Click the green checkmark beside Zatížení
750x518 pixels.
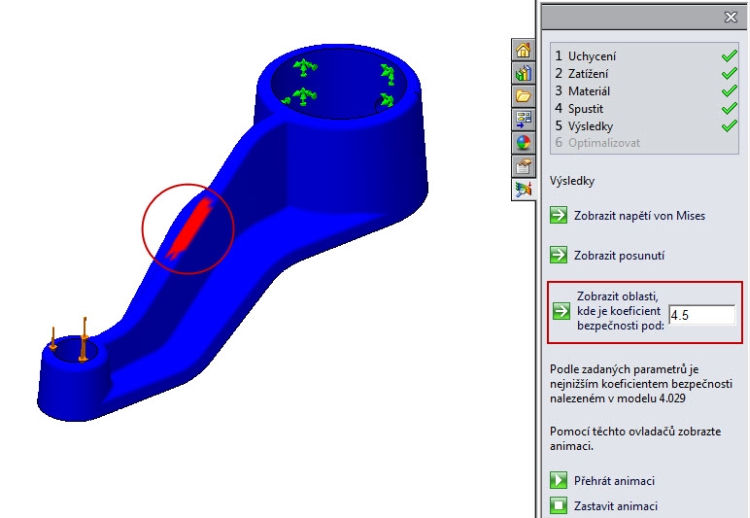click(x=729, y=73)
